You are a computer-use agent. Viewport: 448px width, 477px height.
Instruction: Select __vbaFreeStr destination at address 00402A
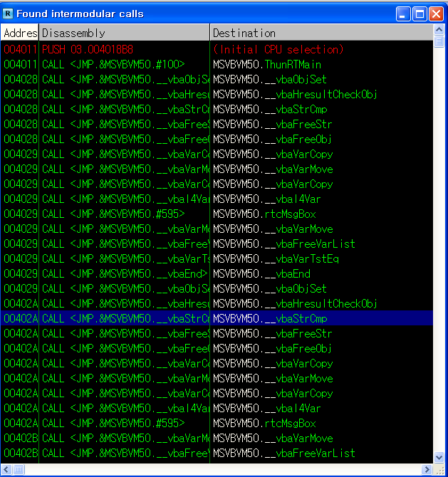click(x=272, y=333)
